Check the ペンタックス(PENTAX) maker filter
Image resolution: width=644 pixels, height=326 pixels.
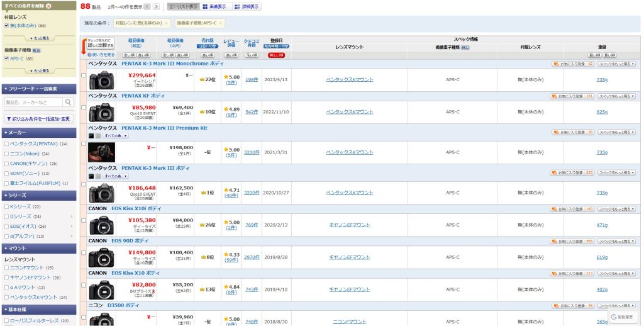pyautogui.click(x=6, y=144)
